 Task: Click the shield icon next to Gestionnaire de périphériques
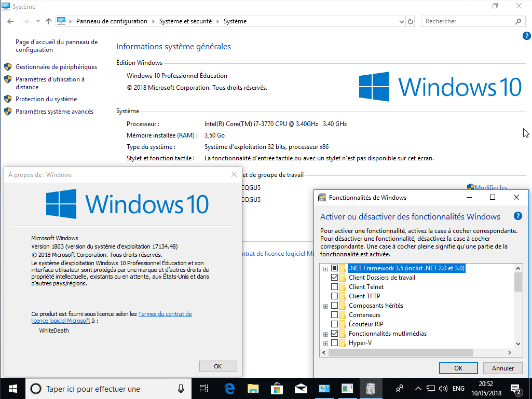click(8, 67)
